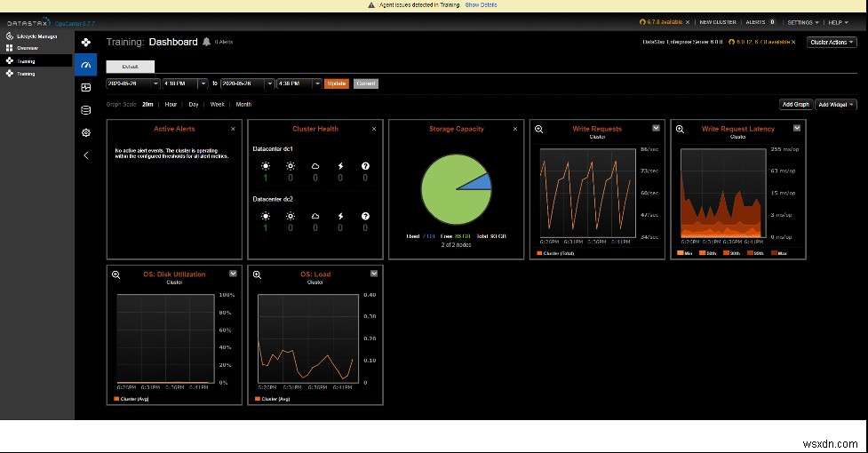Close the Cluster Health widget
Screen dimensions: 868x453
[374, 129]
